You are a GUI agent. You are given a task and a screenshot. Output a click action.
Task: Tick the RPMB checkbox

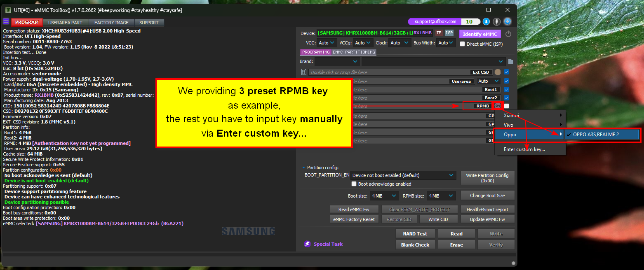(506, 106)
